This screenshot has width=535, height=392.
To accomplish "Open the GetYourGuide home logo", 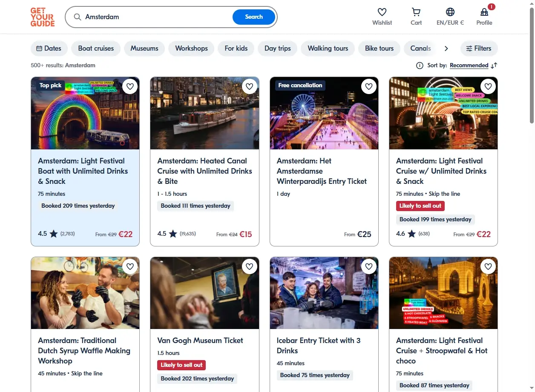I will (43, 17).
